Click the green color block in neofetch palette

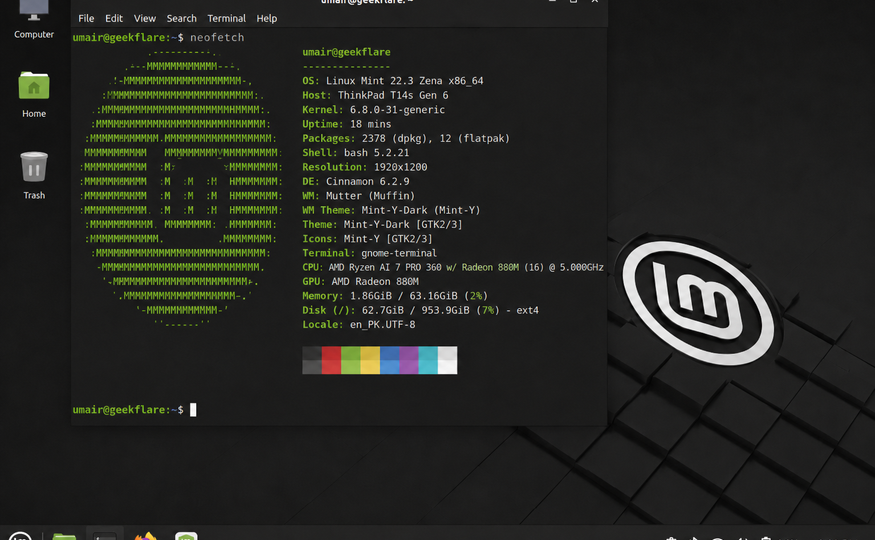pyautogui.click(x=350, y=360)
